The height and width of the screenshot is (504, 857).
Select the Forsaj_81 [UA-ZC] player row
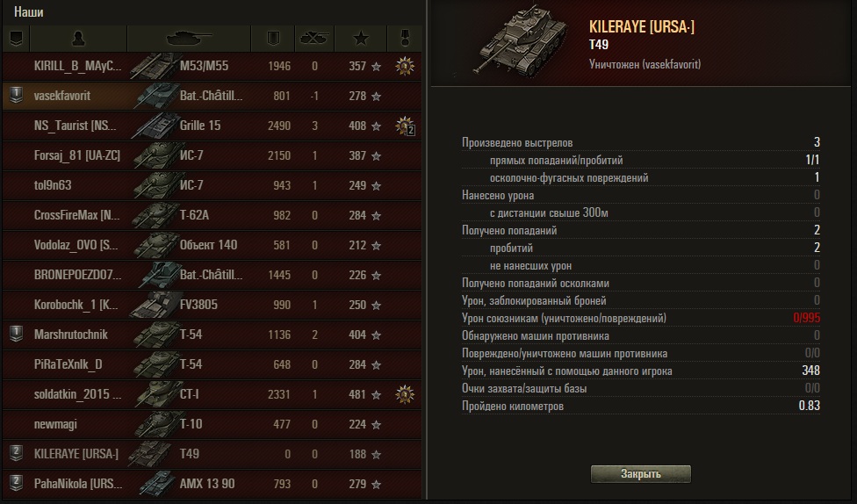click(211, 155)
